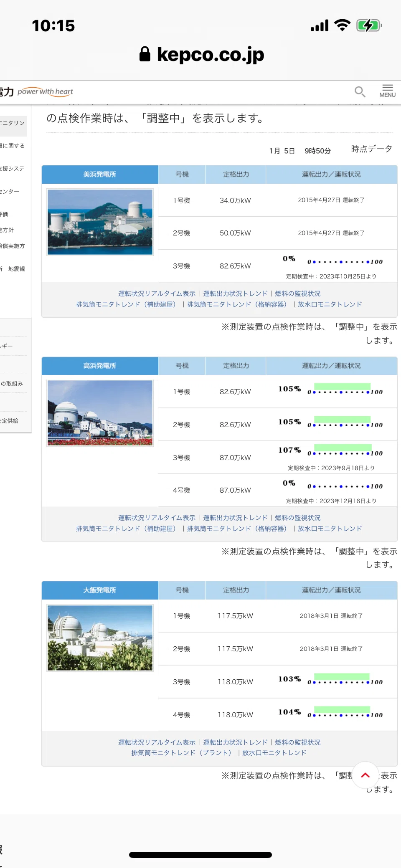Tap the 10:15 clock in status bar

[x=53, y=26]
